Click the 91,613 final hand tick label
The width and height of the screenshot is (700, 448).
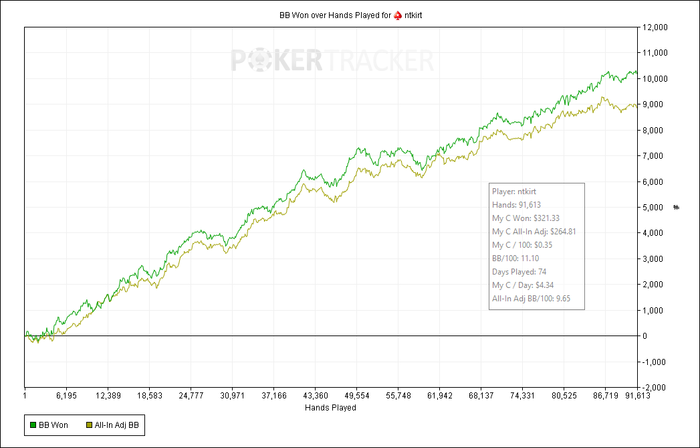pos(638,395)
